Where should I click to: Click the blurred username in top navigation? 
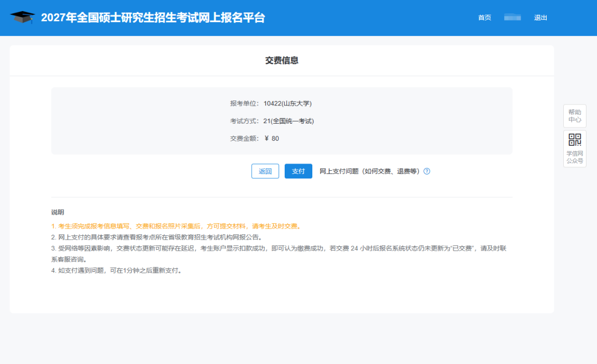pos(512,18)
